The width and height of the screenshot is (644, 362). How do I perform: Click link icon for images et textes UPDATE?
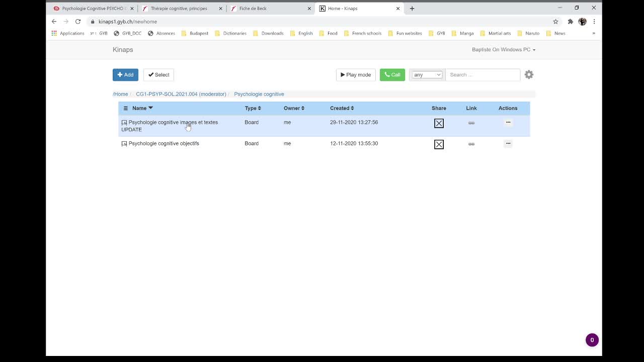[471, 123]
